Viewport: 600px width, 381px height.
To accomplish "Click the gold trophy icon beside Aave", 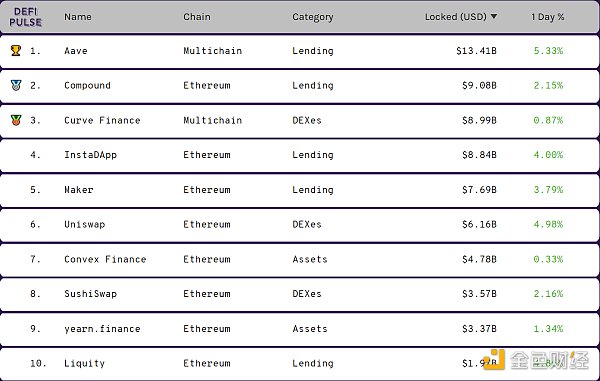I will click(x=16, y=50).
